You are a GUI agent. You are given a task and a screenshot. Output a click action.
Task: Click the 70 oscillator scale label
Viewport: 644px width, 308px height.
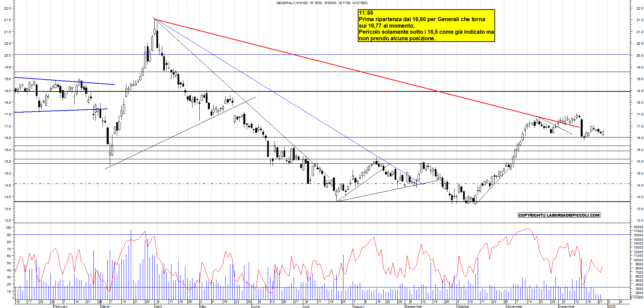pos(9,249)
